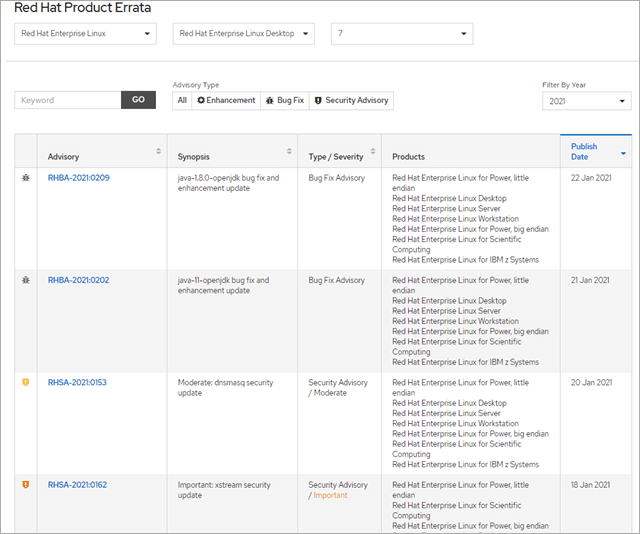The width and height of the screenshot is (640, 534).
Task: Sort by Synopsis using its sort arrows
Action: coord(289,151)
